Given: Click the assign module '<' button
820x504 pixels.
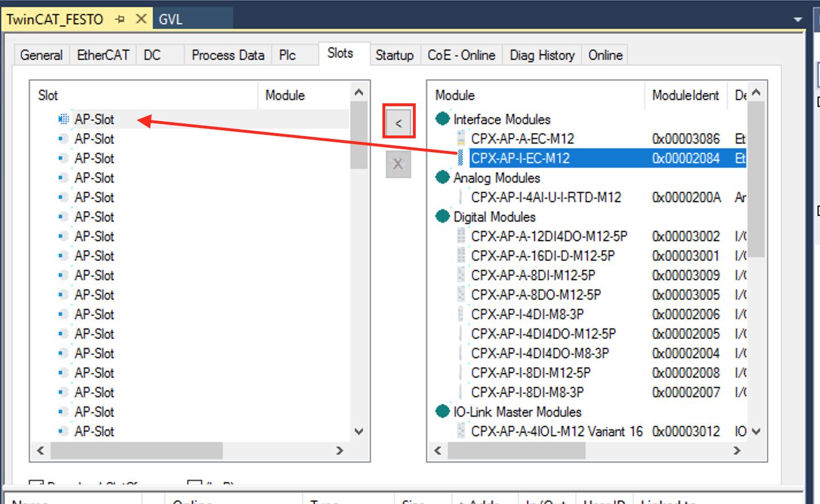Looking at the screenshot, I should [399, 123].
